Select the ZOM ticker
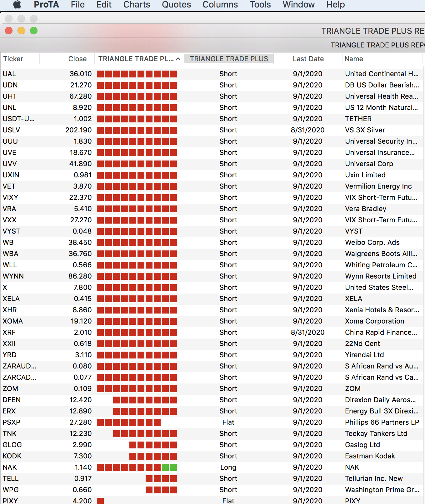Viewport: 425px width, 504px height. click(x=10, y=388)
